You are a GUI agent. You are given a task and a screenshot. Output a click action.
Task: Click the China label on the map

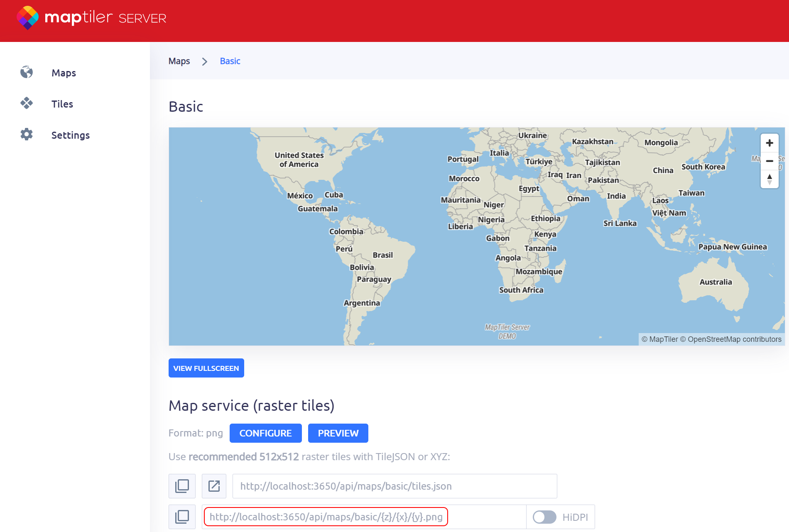[x=663, y=170]
